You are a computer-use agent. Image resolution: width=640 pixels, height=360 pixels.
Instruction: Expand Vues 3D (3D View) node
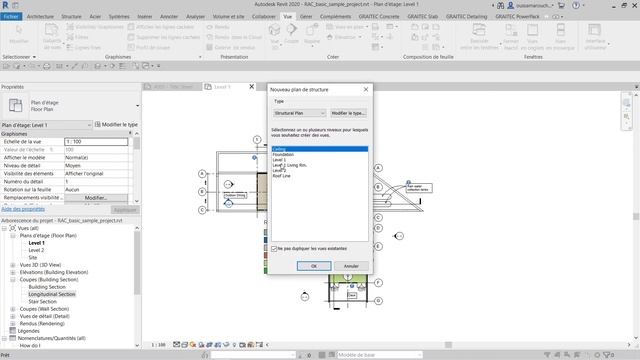point(13,265)
